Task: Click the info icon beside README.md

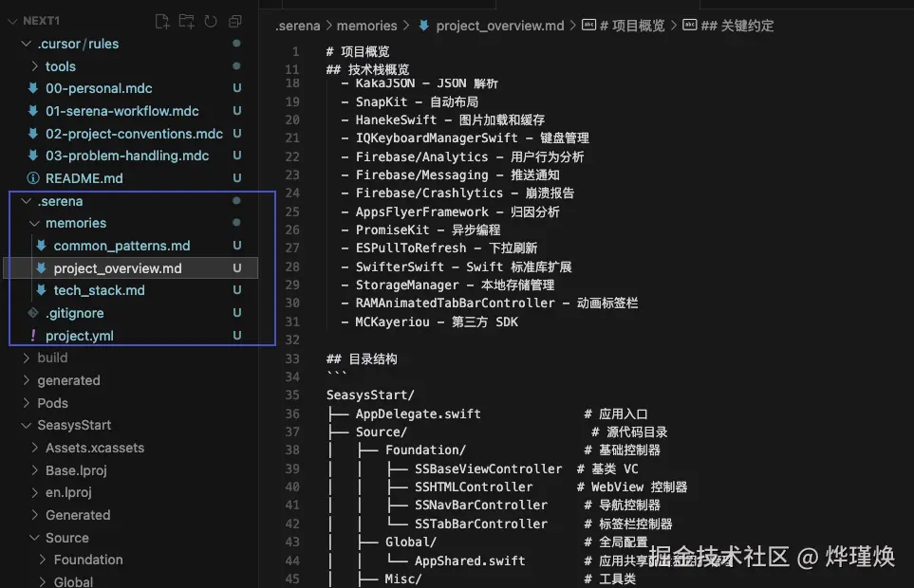Action: point(33,178)
